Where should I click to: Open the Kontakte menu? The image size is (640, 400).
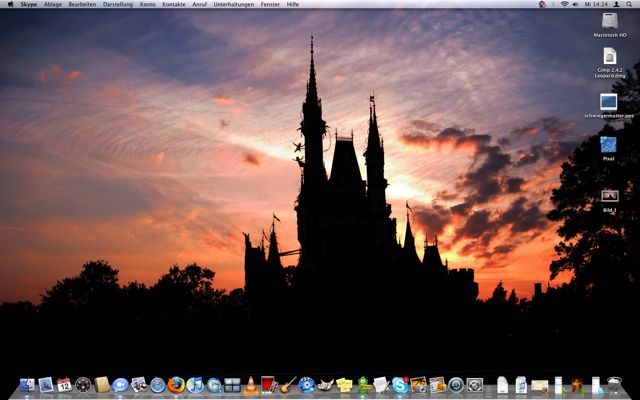(174, 4)
